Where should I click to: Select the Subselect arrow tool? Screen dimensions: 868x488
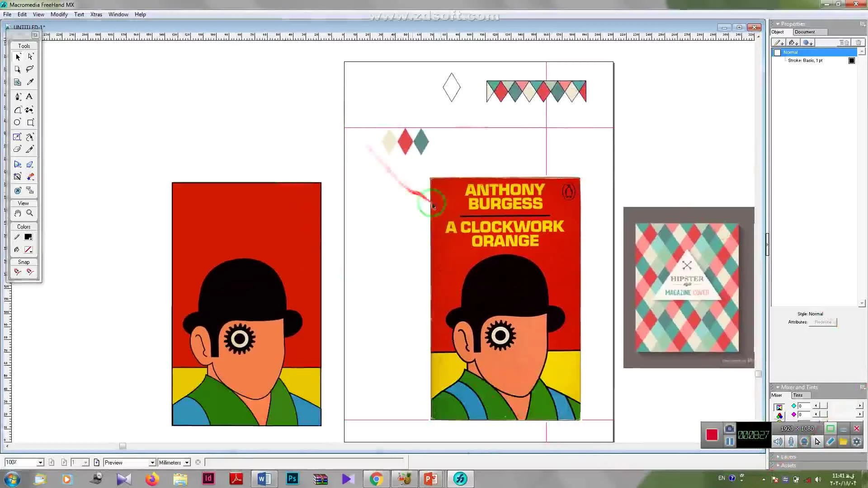click(x=30, y=57)
